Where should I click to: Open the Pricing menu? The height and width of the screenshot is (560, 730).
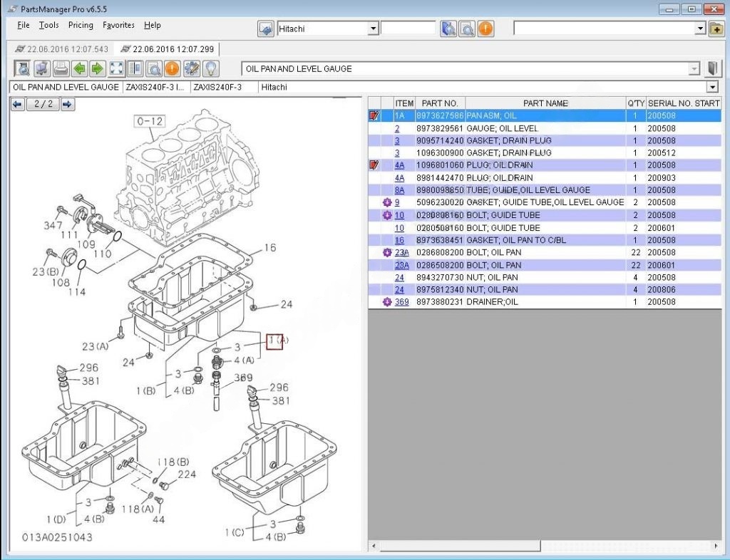(81, 25)
